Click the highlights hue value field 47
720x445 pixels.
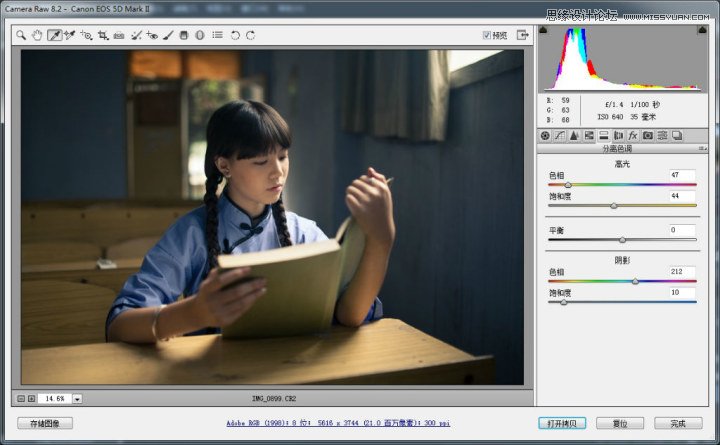(682, 175)
